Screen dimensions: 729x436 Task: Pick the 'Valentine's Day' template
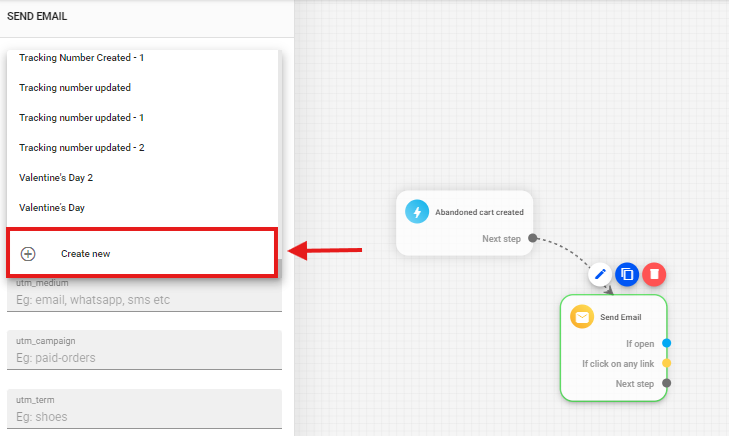tap(52, 208)
